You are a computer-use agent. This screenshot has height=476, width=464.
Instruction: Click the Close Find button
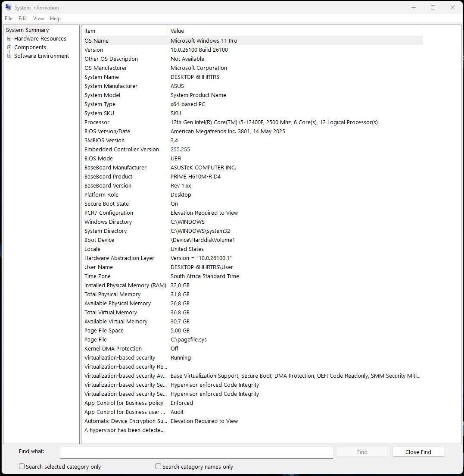pos(418,452)
